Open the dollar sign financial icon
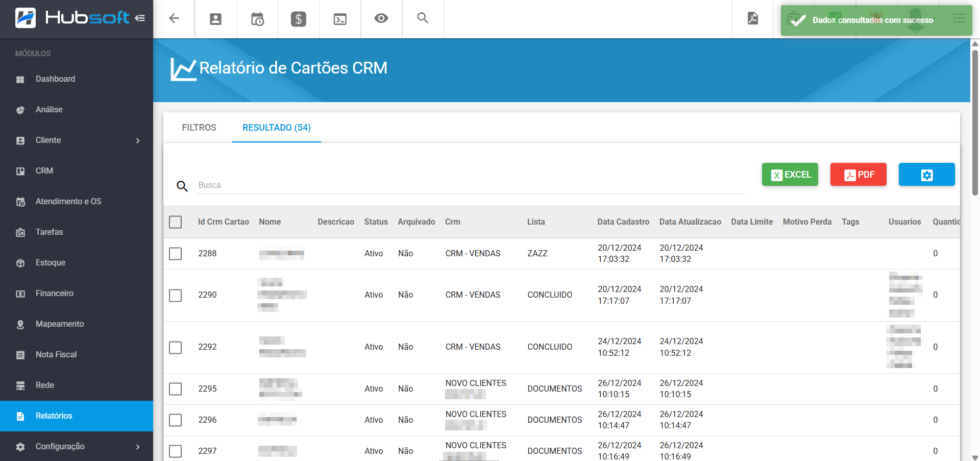This screenshot has height=461, width=980. (x=299, y=19)
